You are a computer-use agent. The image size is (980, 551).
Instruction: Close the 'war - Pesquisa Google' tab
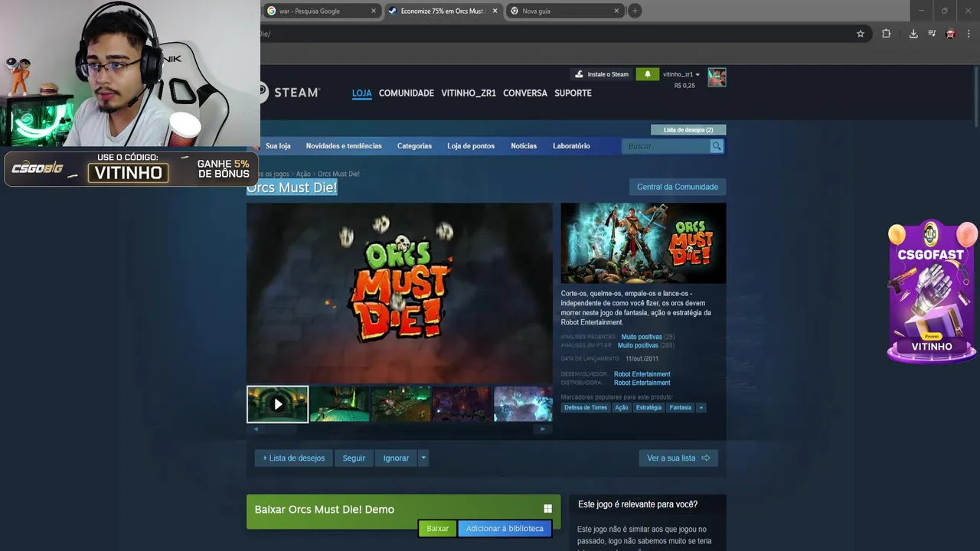[374, 11]
